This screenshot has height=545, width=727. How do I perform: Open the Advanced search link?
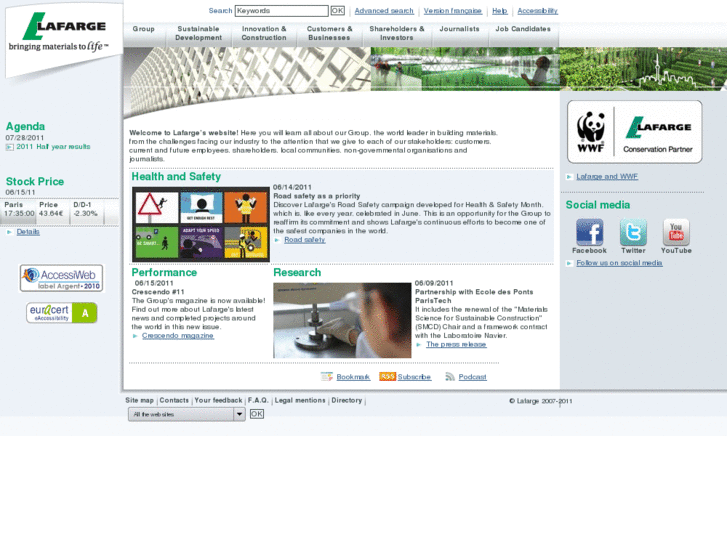tap(384, 11)
